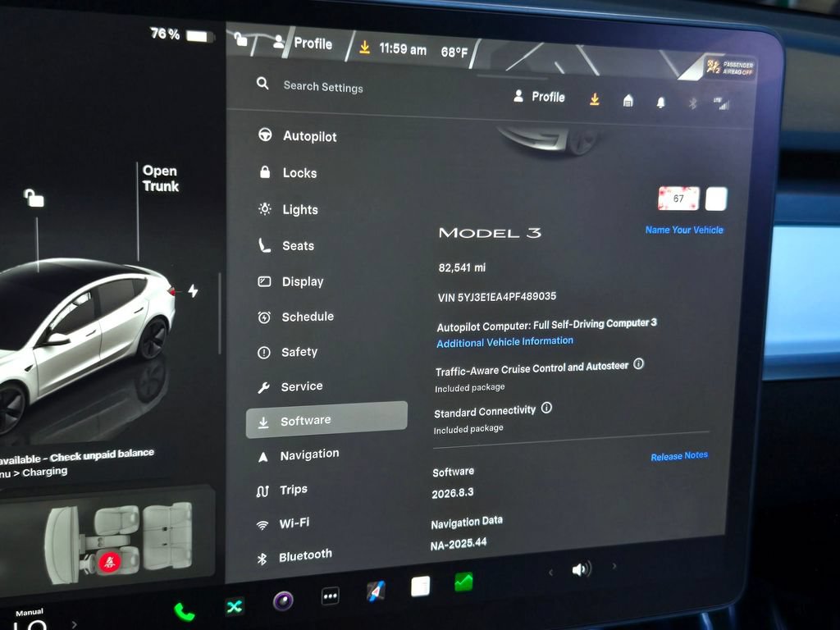The height and width of the screenshot is (630, 840).
Task: Open Profile in the settings header
Action: [x=539, y=97]
